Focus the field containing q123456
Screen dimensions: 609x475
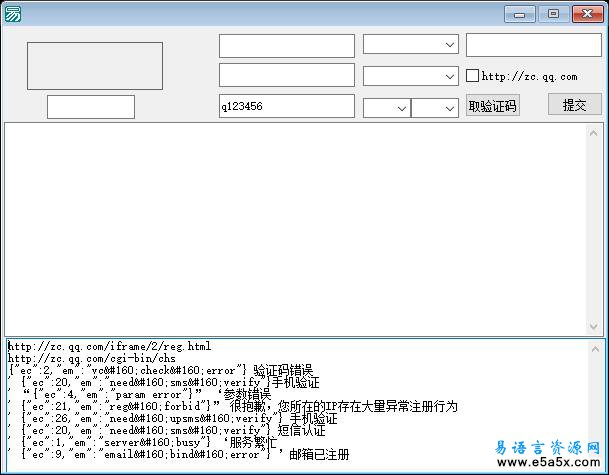pos(286,106)
